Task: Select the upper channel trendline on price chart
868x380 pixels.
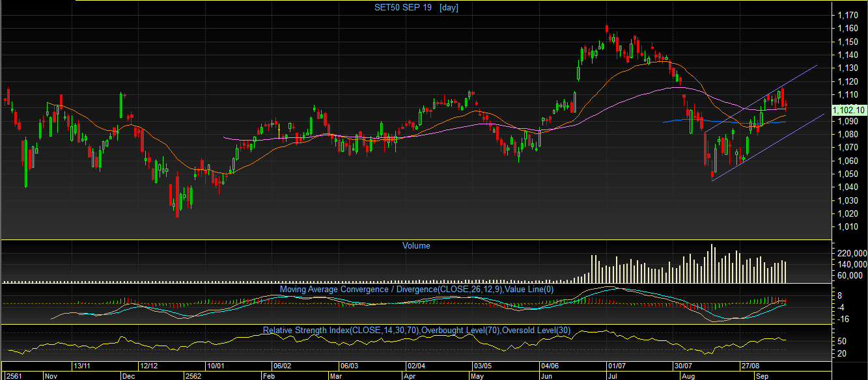Action: (x=762, y=98)
